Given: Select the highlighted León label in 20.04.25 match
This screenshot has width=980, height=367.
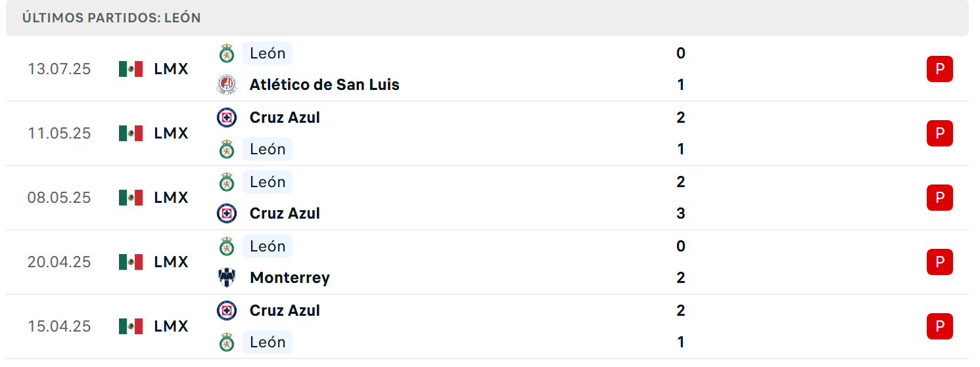Looking at the screenshot, I should [x=268, y=246].
